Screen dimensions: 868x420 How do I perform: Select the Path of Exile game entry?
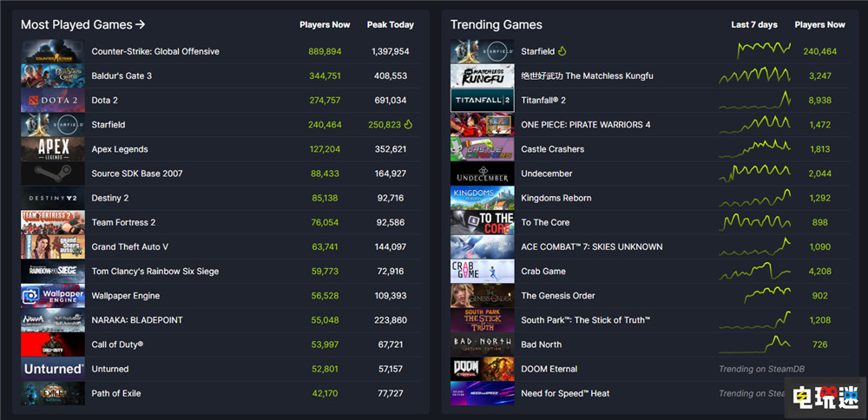pos(115,394)
